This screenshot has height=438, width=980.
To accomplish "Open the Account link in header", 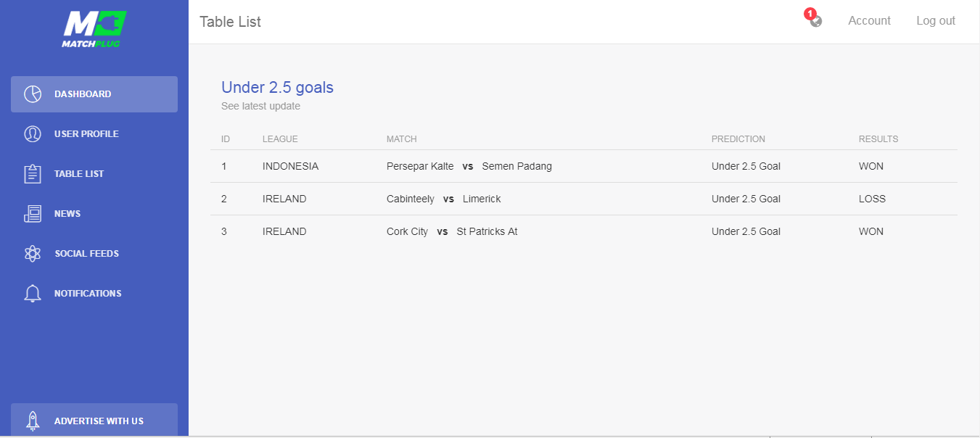I will (x=869, y=21).
